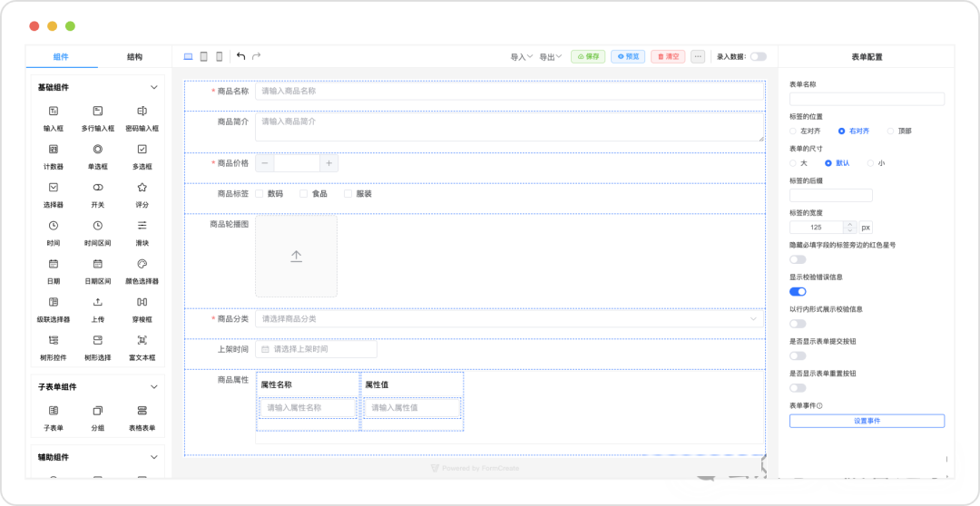
Task: Open the 商品分类 select dropdown
Action: pyautogui.click(x=509, y=319)
